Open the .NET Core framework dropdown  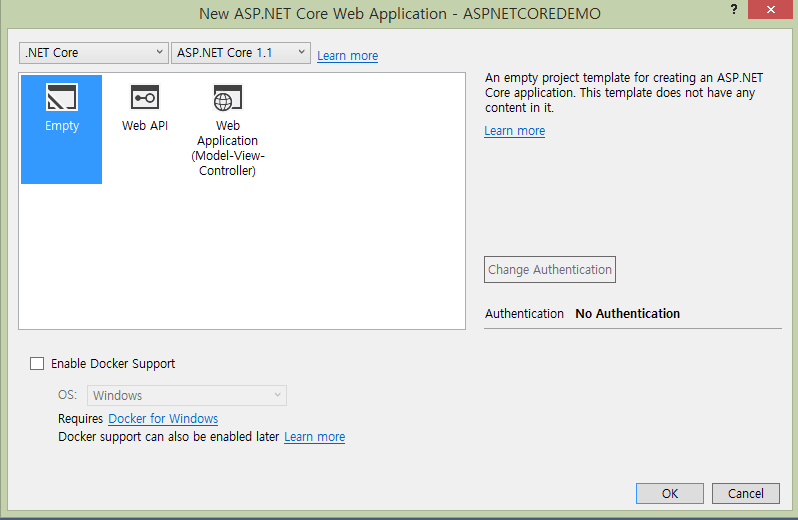pos(94,52)
